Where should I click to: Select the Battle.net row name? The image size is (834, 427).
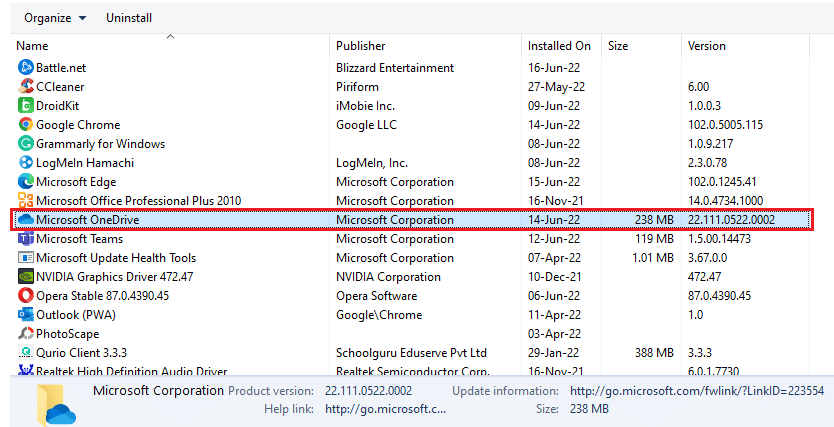click(x=61, y=68)
